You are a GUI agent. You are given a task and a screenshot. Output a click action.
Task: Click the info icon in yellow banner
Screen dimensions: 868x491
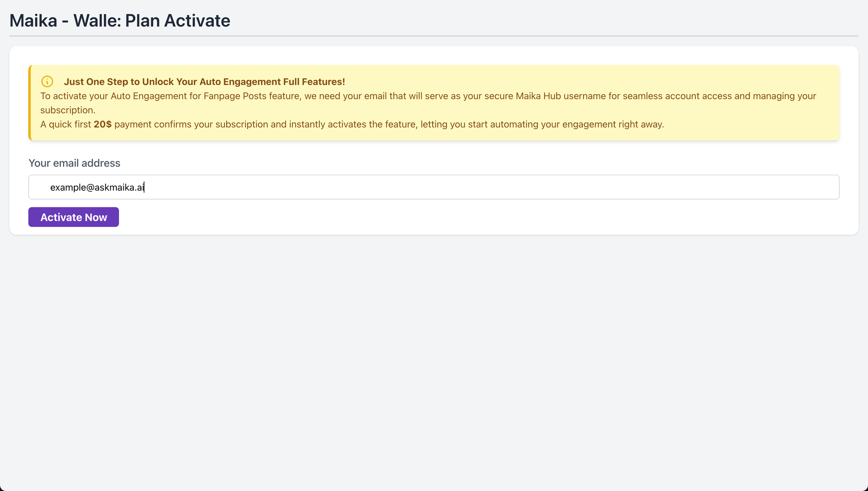point(47,82)
